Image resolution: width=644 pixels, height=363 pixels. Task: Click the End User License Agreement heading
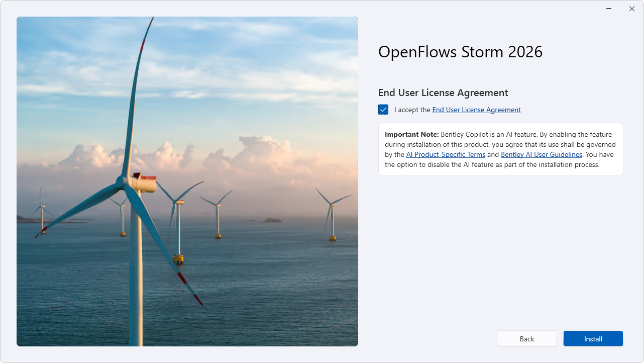click(x=443, y=93)
